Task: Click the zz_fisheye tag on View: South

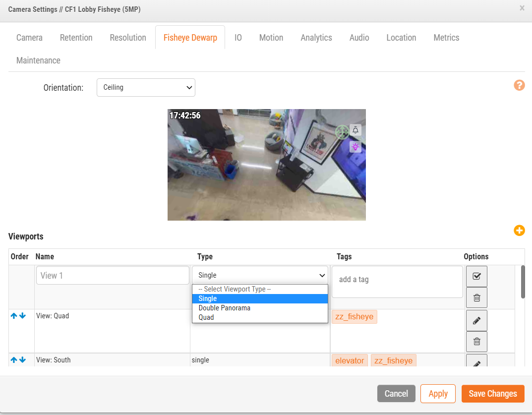Action: (393, 360)
